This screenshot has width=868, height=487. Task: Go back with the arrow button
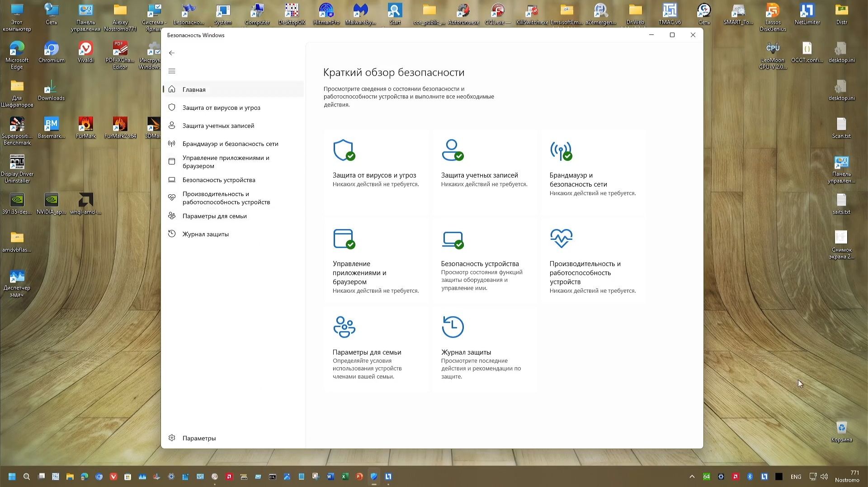(172, 53)
